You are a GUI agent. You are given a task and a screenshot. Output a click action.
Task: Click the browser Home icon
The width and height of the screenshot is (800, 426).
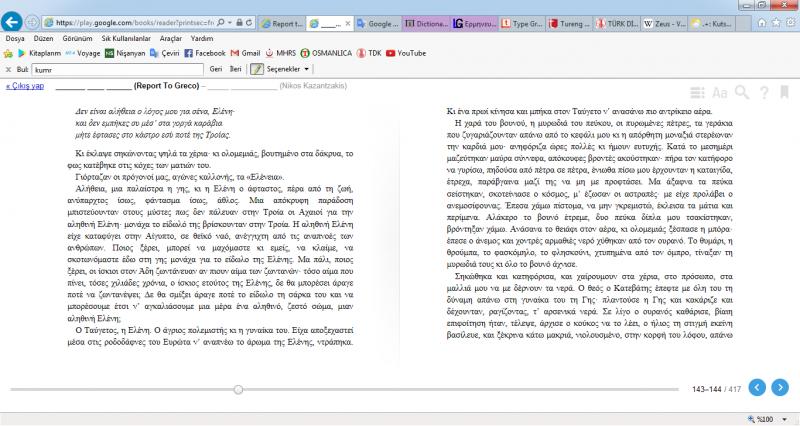[762, 23]
